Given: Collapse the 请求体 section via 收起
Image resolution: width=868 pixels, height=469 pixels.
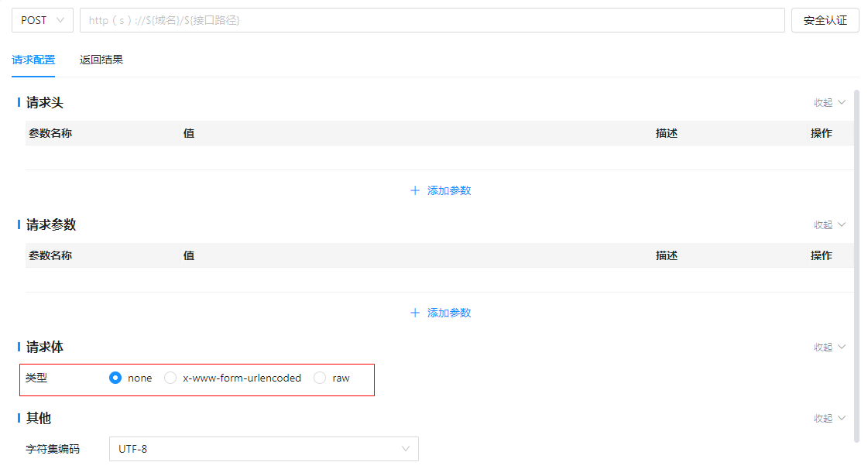Looking at the screenshot, I should tap(830, 347).
